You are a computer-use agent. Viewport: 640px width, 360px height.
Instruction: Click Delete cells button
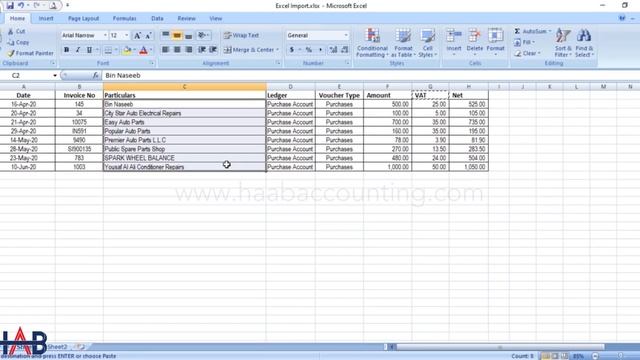(x=474, y=42)
